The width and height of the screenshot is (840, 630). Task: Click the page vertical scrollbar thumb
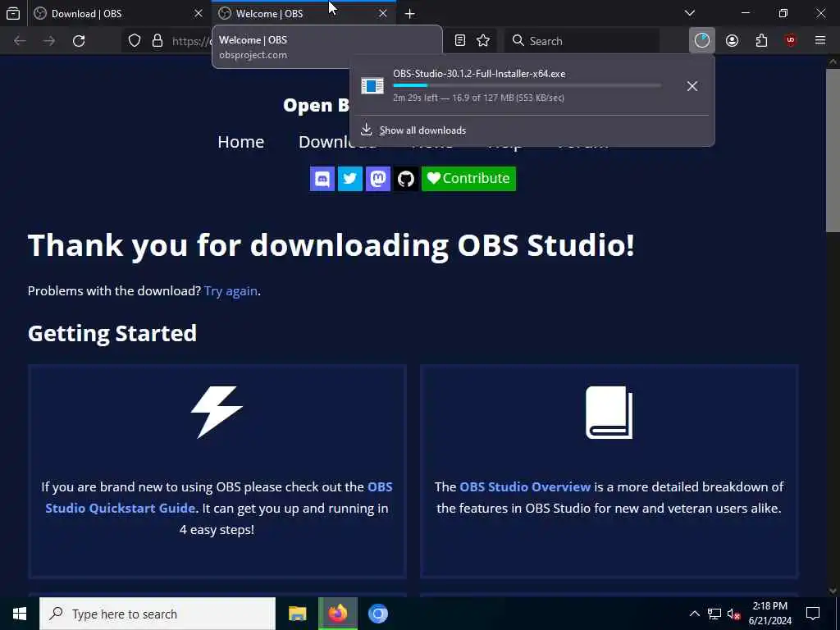(x=833, y=150)
